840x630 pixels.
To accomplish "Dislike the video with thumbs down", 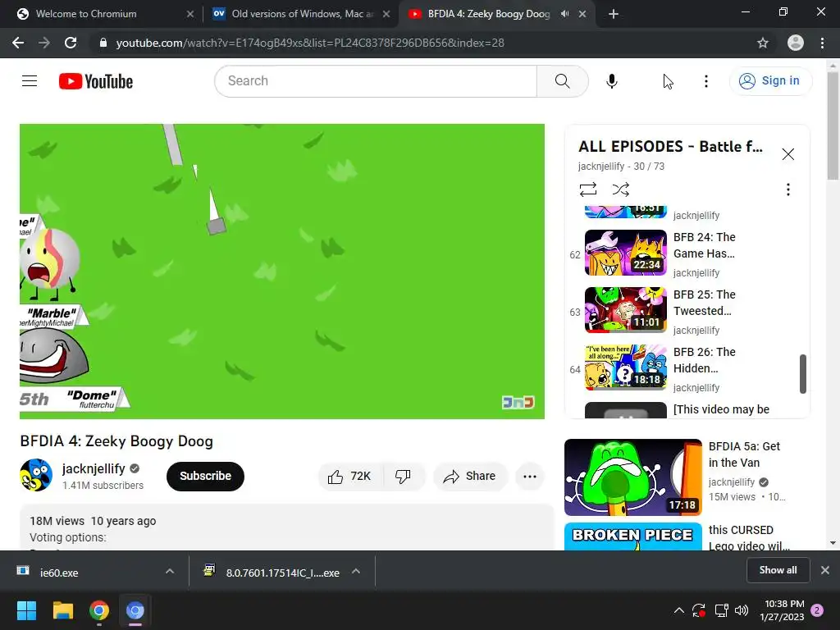I will point(404,477).
